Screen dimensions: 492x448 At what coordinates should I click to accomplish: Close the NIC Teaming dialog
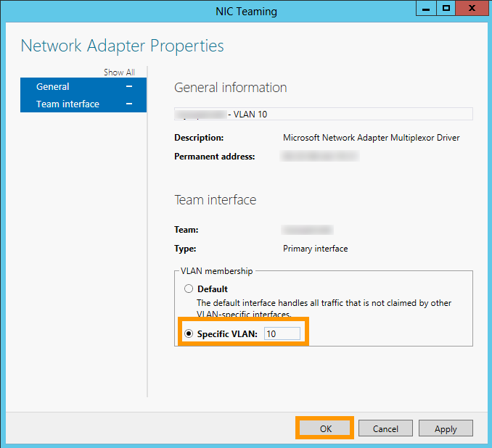point(472,8)
